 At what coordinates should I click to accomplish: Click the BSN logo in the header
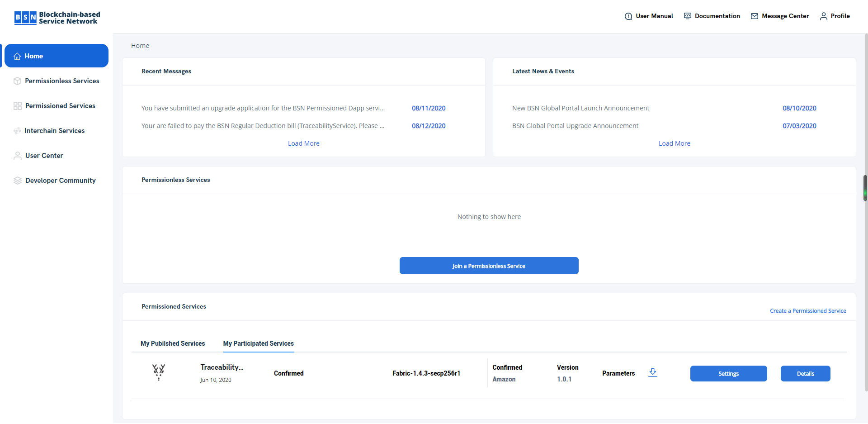57,18
